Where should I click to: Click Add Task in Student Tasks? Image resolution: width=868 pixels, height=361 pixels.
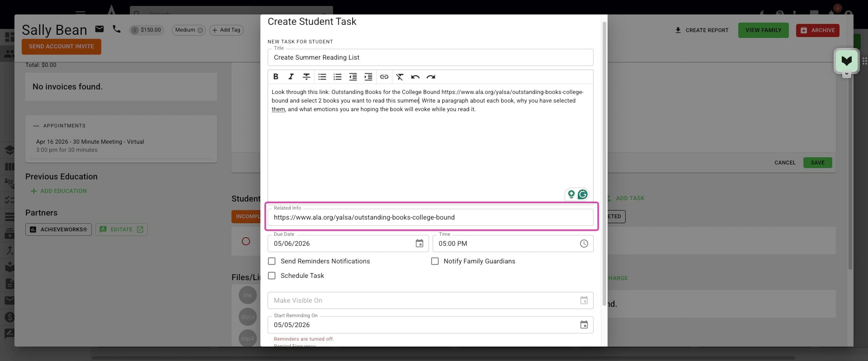tap(630, 198)
